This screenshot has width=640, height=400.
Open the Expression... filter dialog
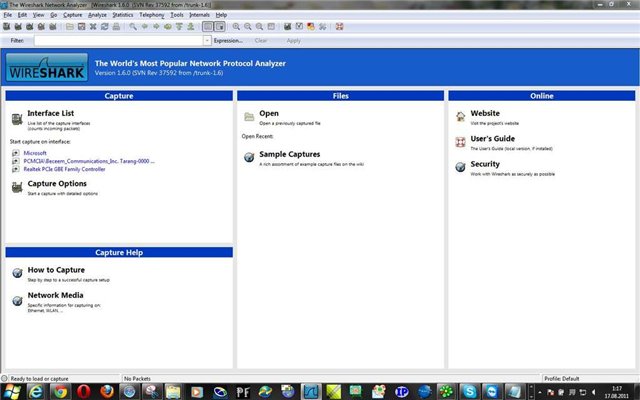pyautogui.click(x=228, y=40)
